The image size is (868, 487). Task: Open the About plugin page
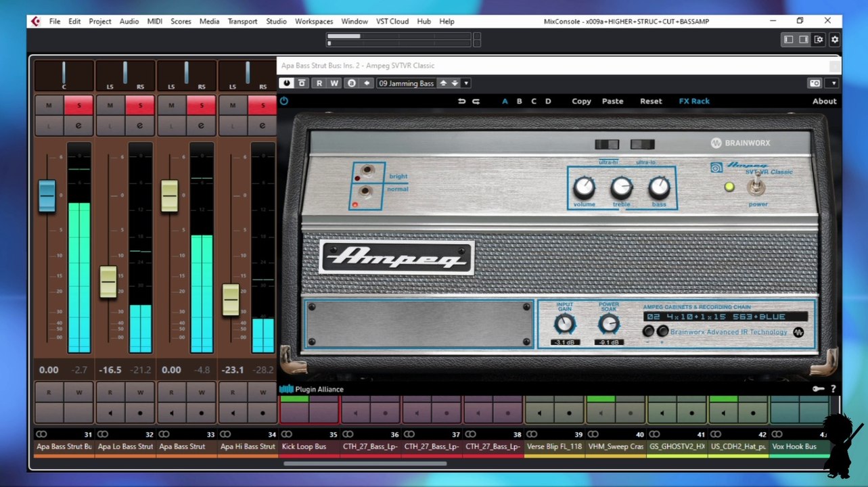pyautogui.click(x=824, y=101)
